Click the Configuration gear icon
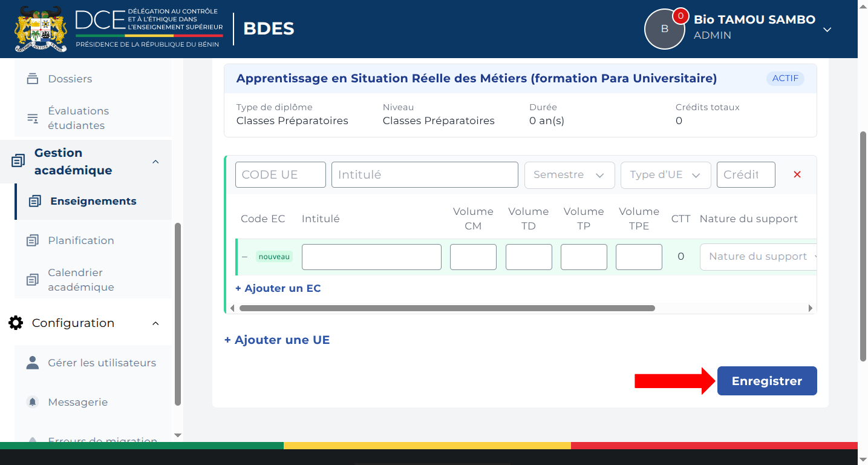Viewport: 868px width, 465px height. (16, 323)
